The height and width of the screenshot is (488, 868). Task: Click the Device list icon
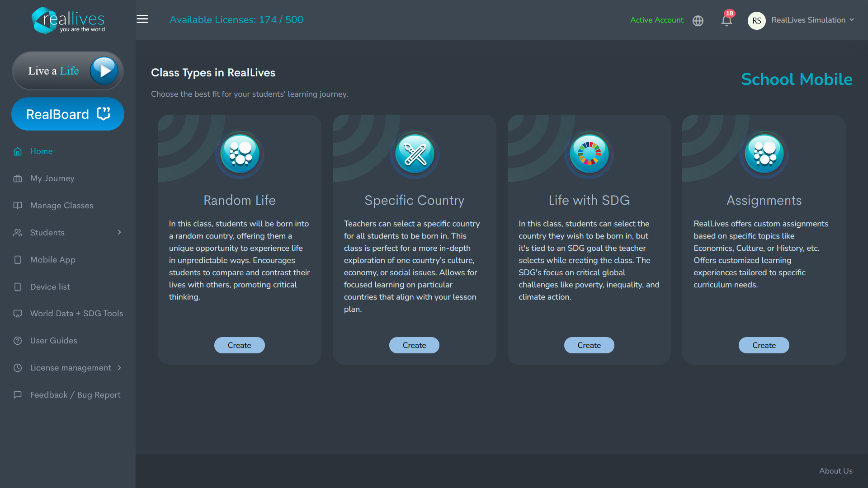[18, 287]
